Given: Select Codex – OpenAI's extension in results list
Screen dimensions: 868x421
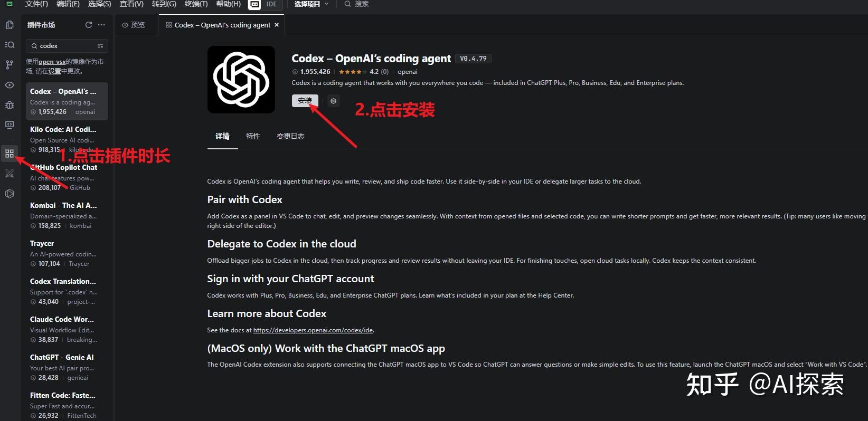Looking at the screenshot, I should coord(67,101).
